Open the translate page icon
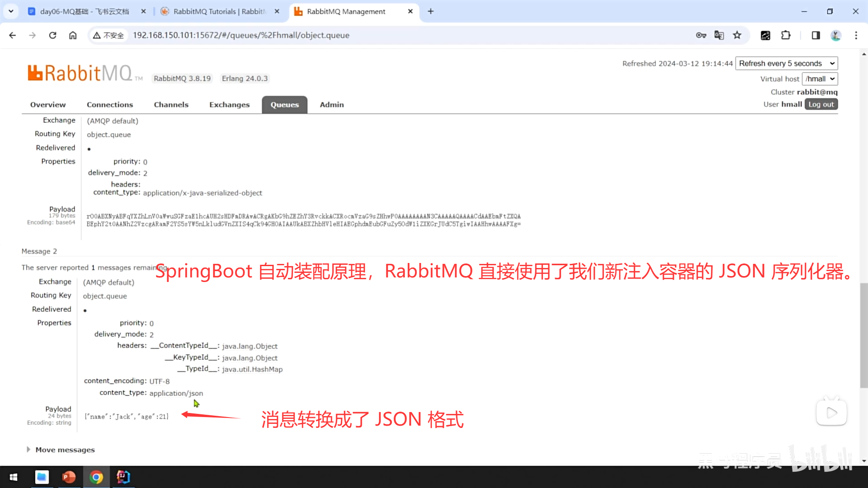Screen dimensions: 868x488 point(719,35)
